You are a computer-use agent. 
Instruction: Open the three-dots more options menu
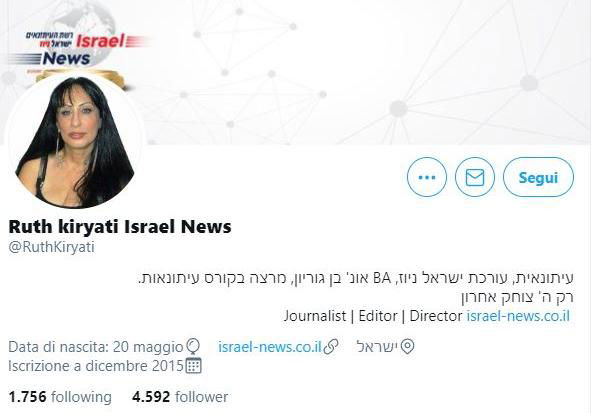(426, 177)
